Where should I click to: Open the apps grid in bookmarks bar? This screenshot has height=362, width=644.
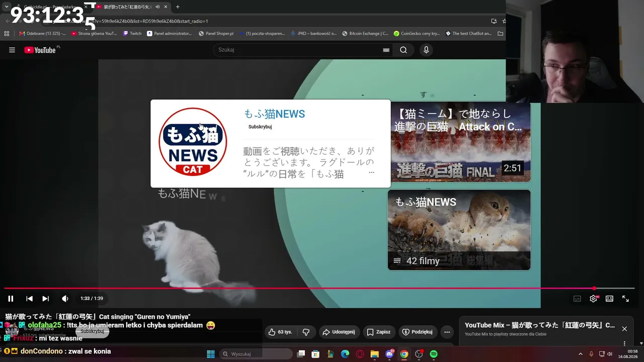click(x=7, y=34)
